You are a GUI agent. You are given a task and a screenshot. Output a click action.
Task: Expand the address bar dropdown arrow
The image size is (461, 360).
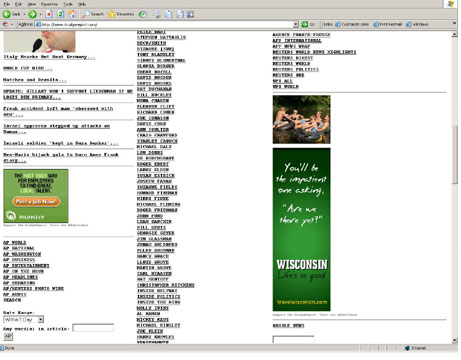pos(296,24)
